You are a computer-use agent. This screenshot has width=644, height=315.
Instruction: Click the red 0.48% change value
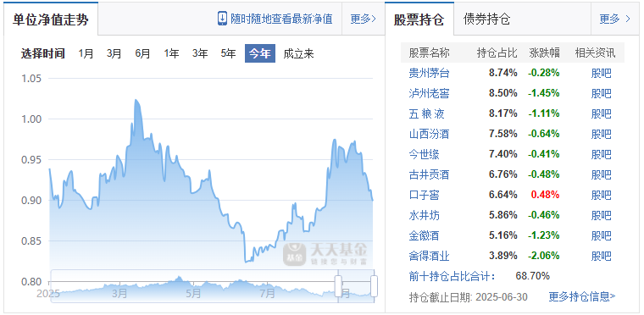[x=546, y=195]
